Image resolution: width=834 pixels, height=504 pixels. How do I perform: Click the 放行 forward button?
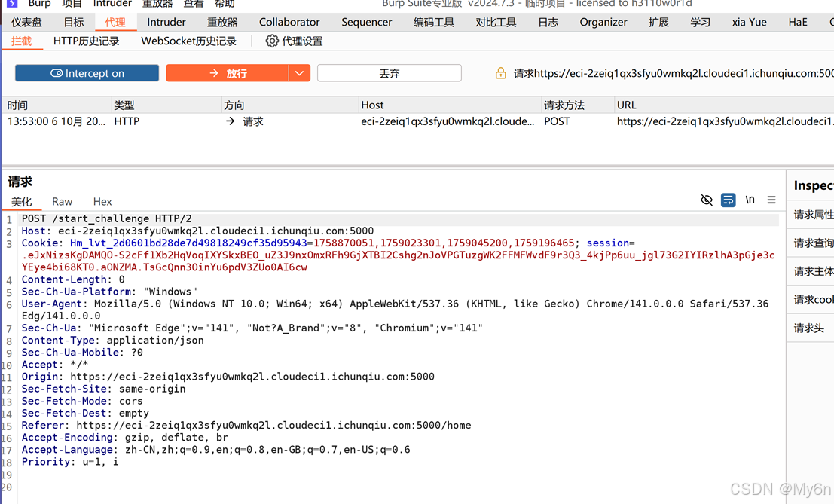click(227, 73)
